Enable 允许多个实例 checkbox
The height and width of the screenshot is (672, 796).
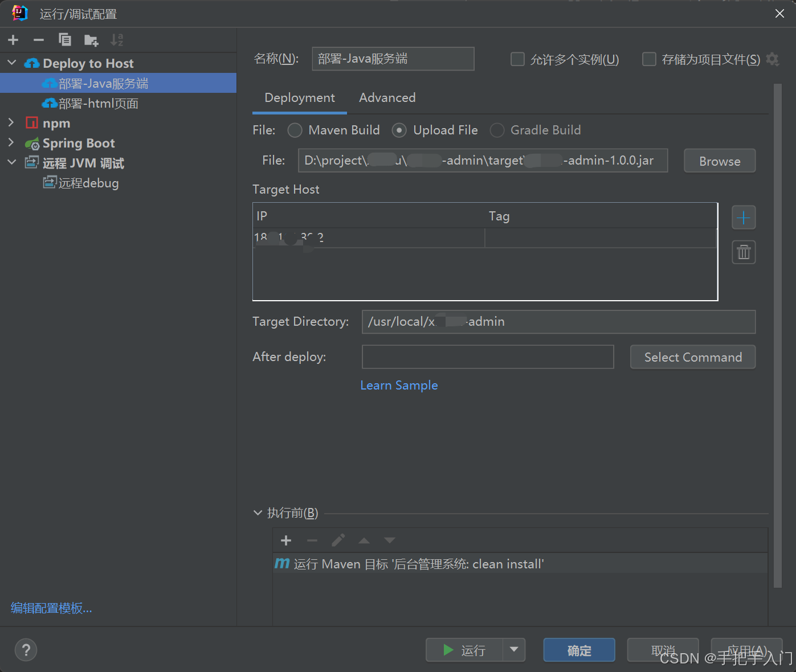[517, 59]
